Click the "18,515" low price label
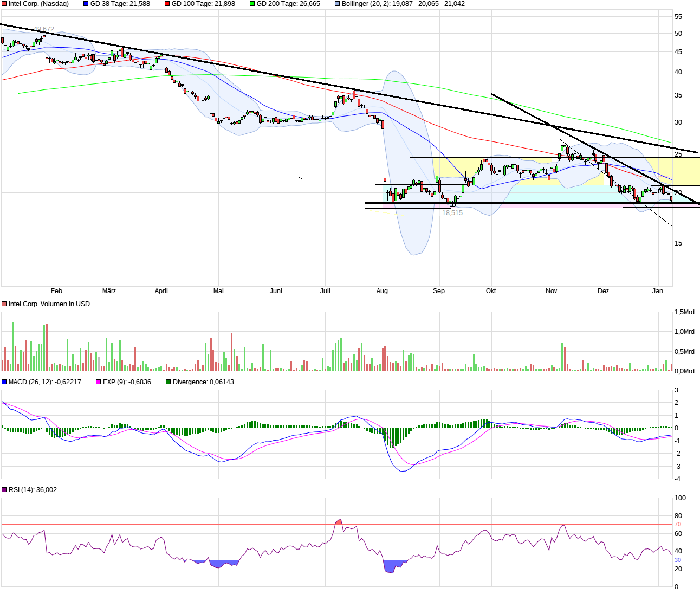The width and height of the screenshot is (700, 594). (453, 213)
